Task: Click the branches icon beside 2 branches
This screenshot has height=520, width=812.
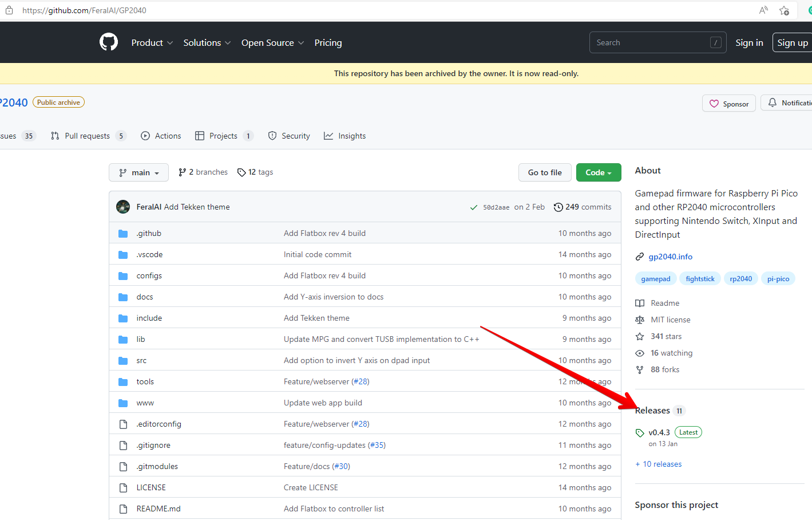Action: coord(182,172)
